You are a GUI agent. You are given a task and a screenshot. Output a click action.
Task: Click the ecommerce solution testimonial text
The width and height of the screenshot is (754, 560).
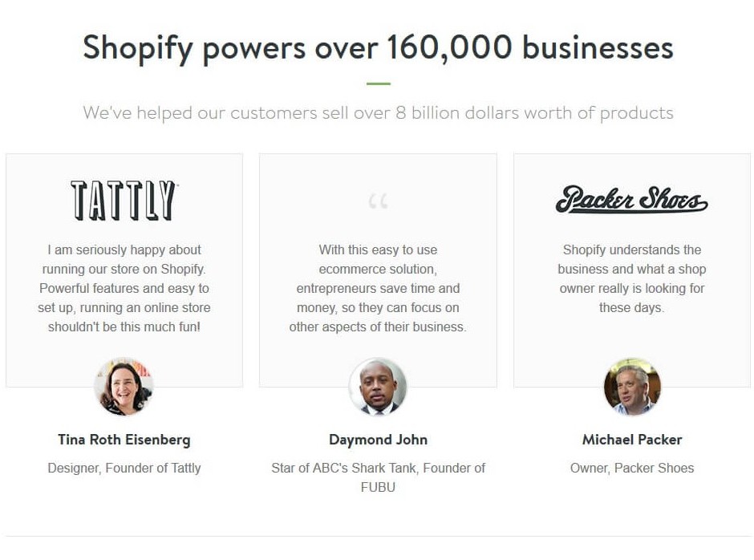pos(378,288)
